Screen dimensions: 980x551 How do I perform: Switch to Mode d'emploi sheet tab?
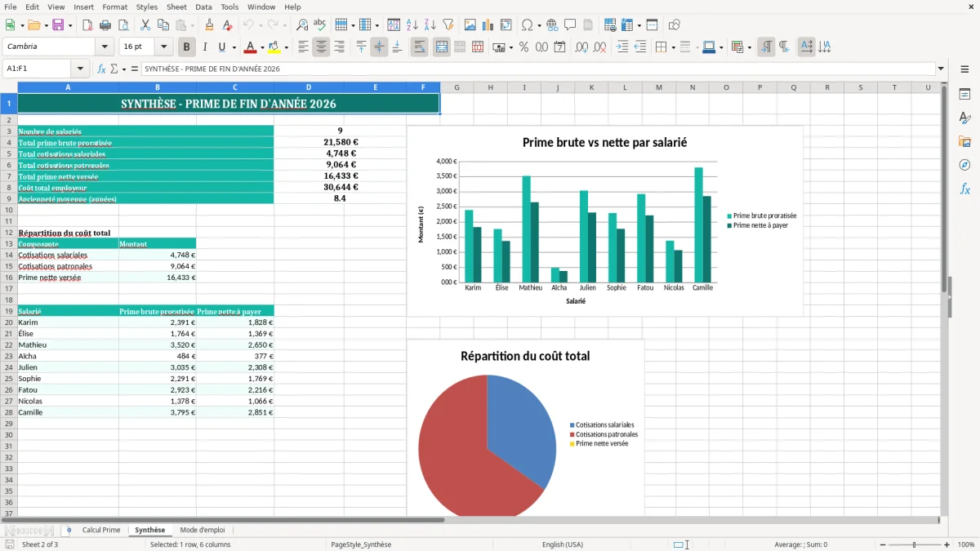coord(202,531)
